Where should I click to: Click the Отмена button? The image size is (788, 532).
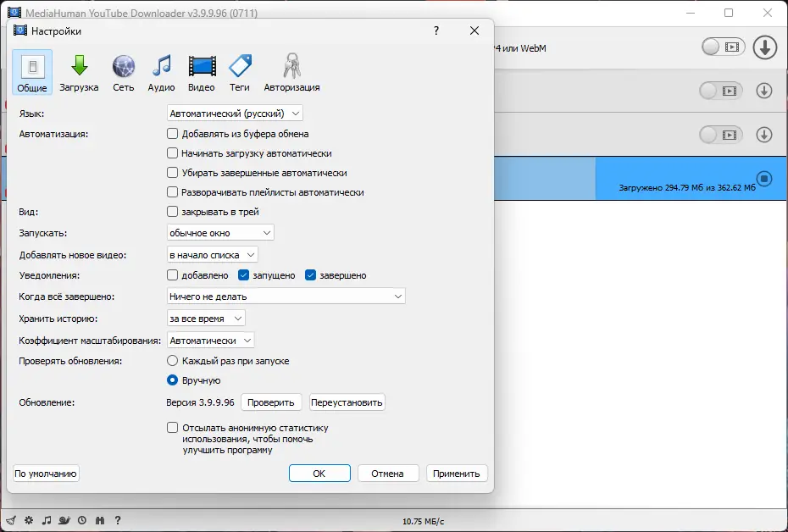pos(388,474)
